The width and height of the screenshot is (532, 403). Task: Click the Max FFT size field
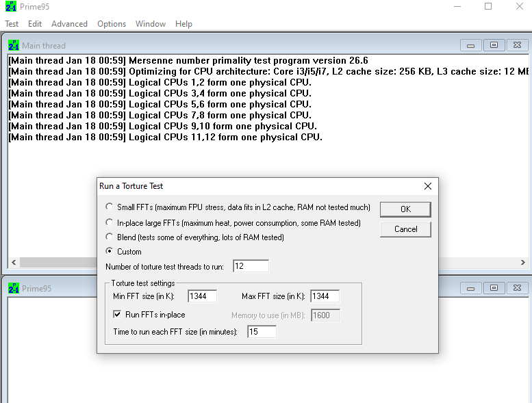click(x=325, y=296)
